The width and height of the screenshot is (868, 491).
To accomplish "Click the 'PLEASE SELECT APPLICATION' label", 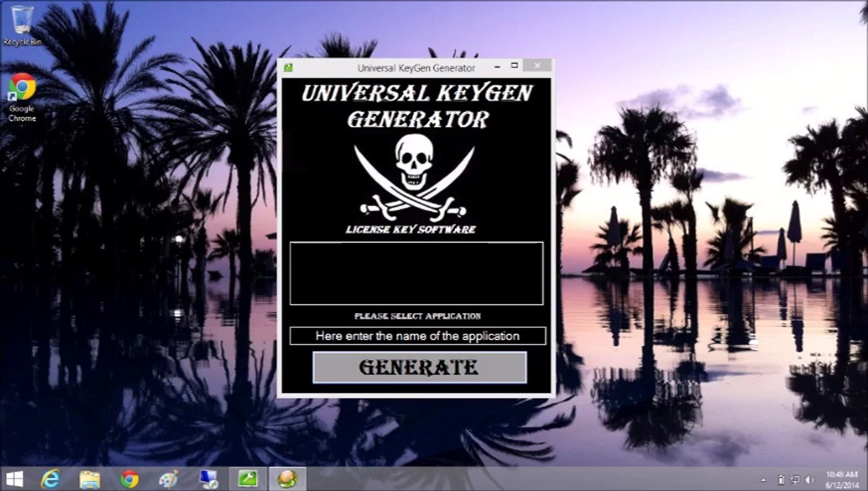I will (x=418, y=316).
